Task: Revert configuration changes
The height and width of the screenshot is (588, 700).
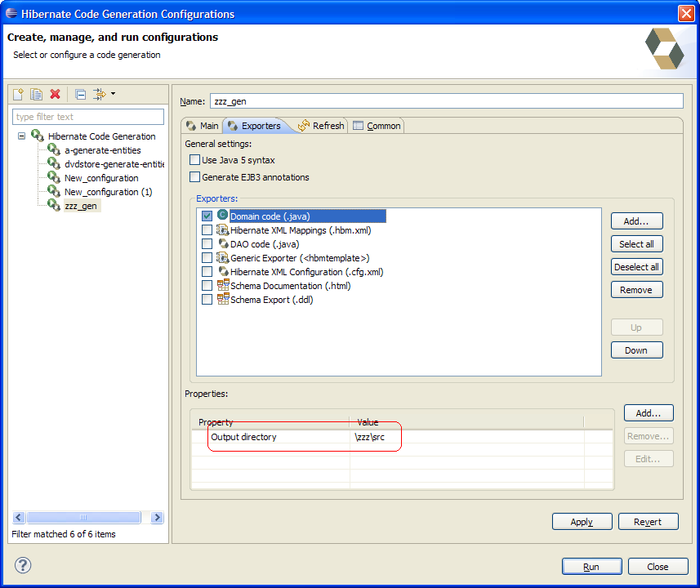Action: coord(649,522)
